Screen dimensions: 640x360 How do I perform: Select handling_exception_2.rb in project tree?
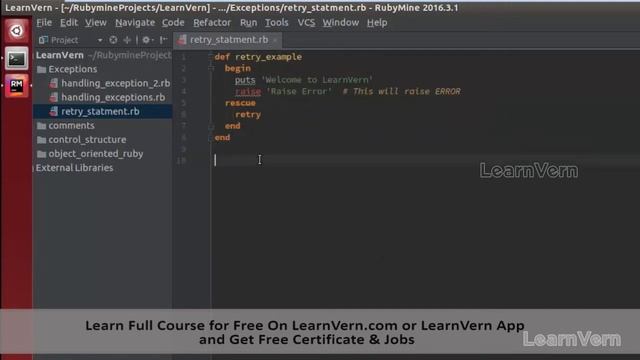tap(116, 83)
